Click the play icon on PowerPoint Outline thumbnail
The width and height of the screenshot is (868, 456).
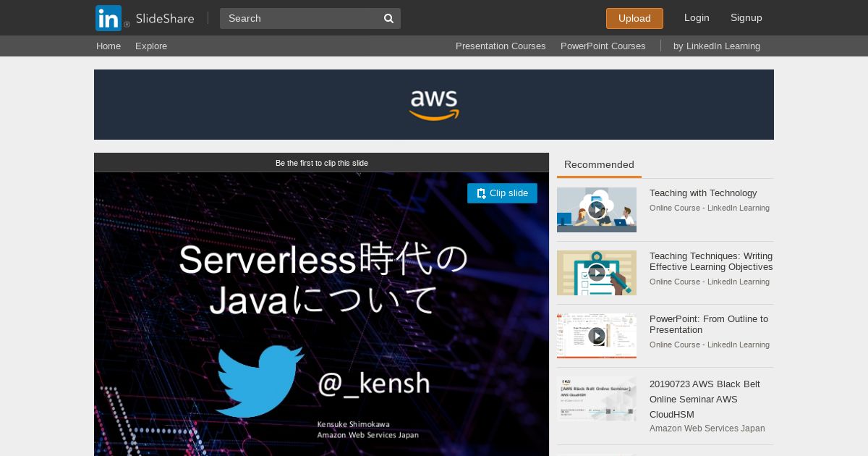597,336
